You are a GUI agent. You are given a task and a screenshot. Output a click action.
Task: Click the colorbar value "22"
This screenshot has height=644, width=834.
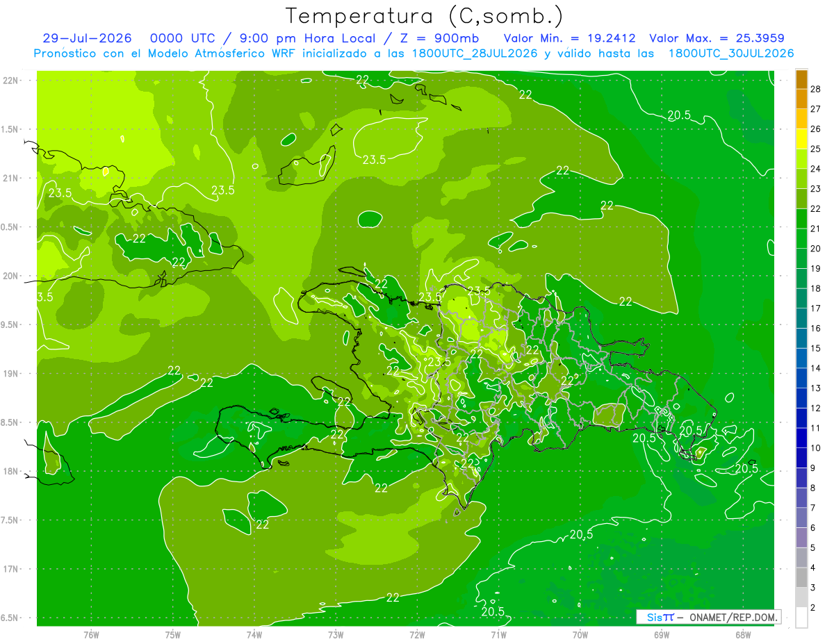coord(817,208)
